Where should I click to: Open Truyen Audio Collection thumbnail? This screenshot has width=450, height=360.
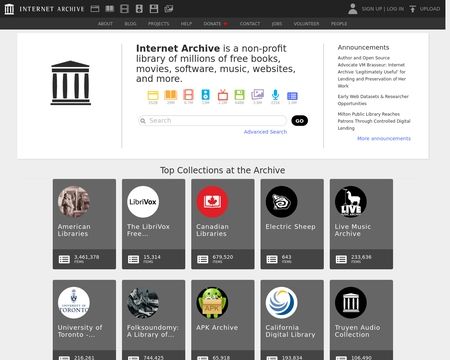(351, 303)
